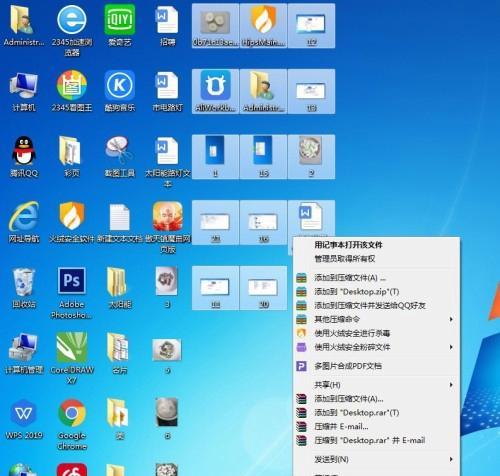This screenshot has width=500, height=476.
Task: Select the highlighted Word document above context menu
Action: [311, 217]
